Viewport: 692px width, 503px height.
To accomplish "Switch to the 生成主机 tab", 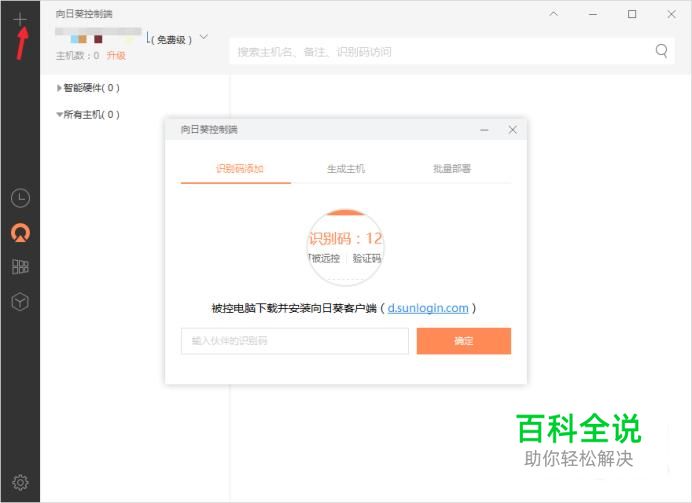I will (346, 169).
